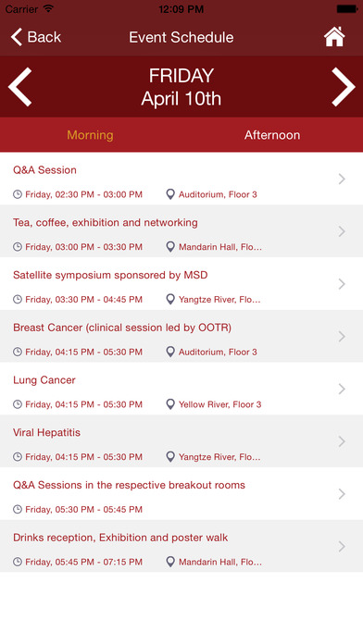The width and height of the screenshot is (363, 644).
Task: Select Viral Hepatitis session title
Action: tap(46, 432)
